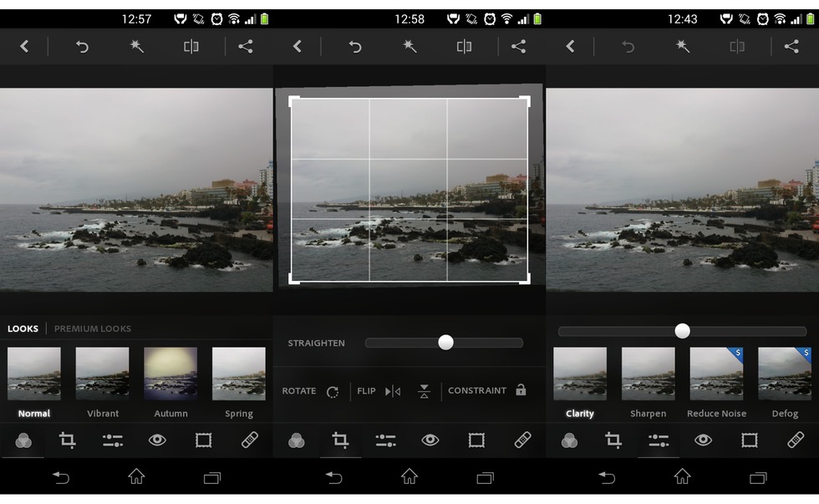Open red-eye tool in left screen
The height and width of the screenshot is (504, 819).
pyautogui.click(x=157, y=440)
